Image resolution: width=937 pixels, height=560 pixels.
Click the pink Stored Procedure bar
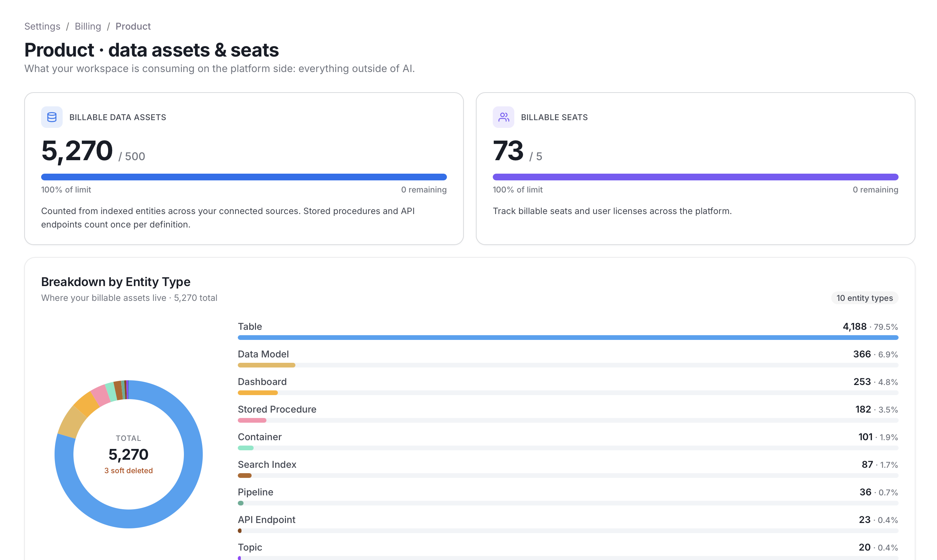(x=252, y=420)
